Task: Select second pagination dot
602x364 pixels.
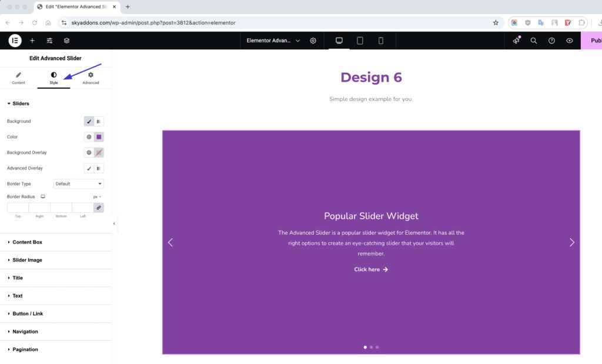Action: (x=372, y=347)
